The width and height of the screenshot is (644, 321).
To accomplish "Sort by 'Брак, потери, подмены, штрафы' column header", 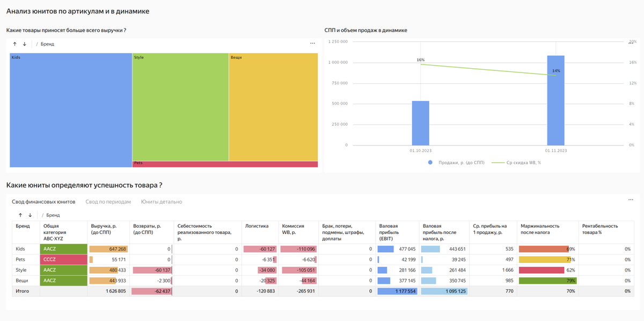I will (347, 232).
